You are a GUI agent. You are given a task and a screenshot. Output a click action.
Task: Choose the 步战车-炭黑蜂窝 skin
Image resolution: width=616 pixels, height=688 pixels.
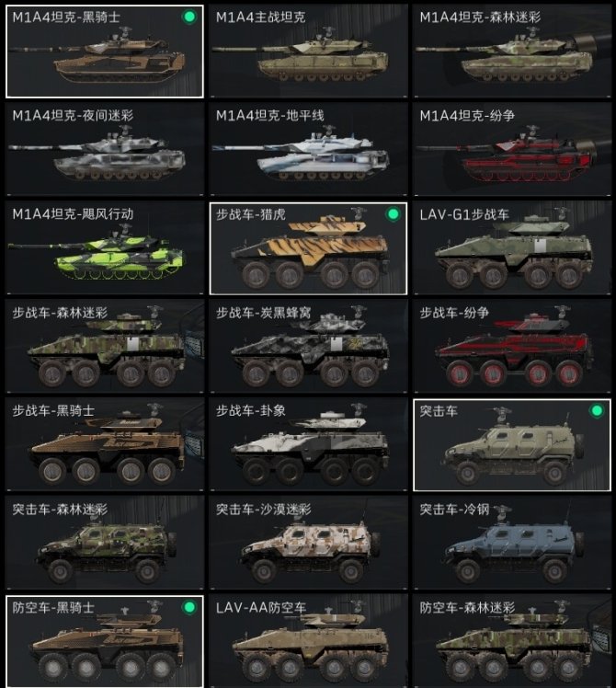[308, 347]
